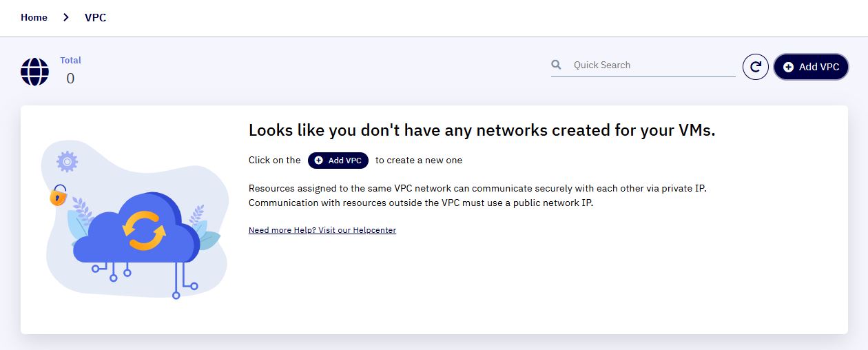Click the no networks created headline

[x=482, y=130]
